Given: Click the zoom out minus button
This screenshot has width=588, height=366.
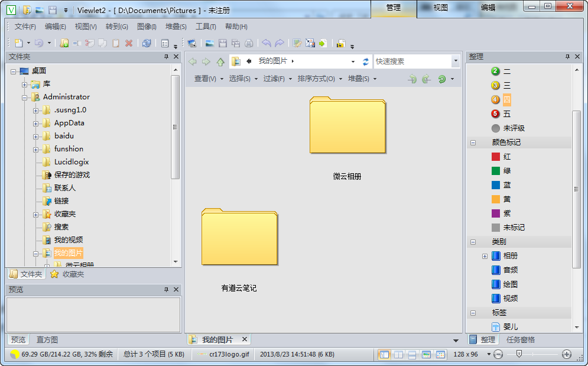Looking at the screenshot, I should 498,354.
